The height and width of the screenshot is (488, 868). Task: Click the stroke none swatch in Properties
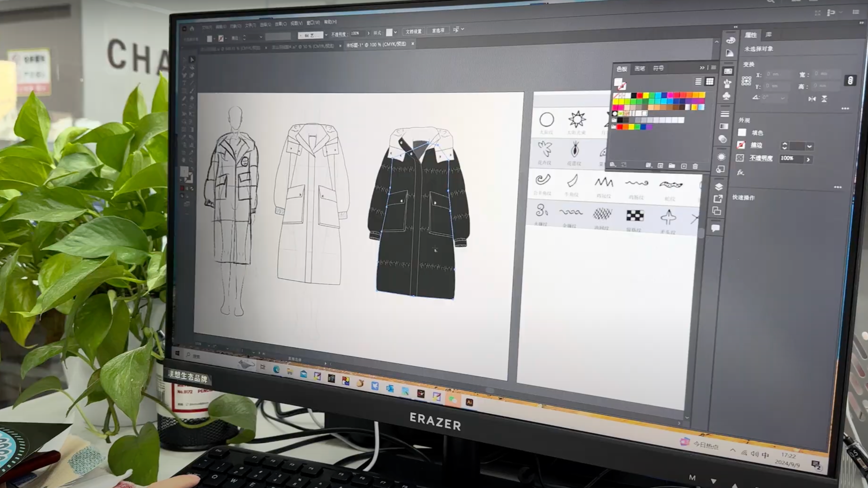741,145
